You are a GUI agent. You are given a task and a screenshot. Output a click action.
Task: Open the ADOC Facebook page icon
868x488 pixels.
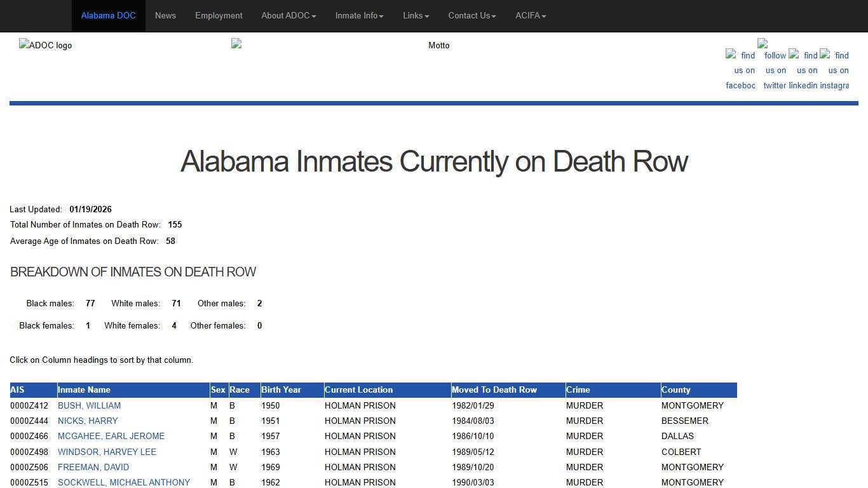(x=740, y=70)
